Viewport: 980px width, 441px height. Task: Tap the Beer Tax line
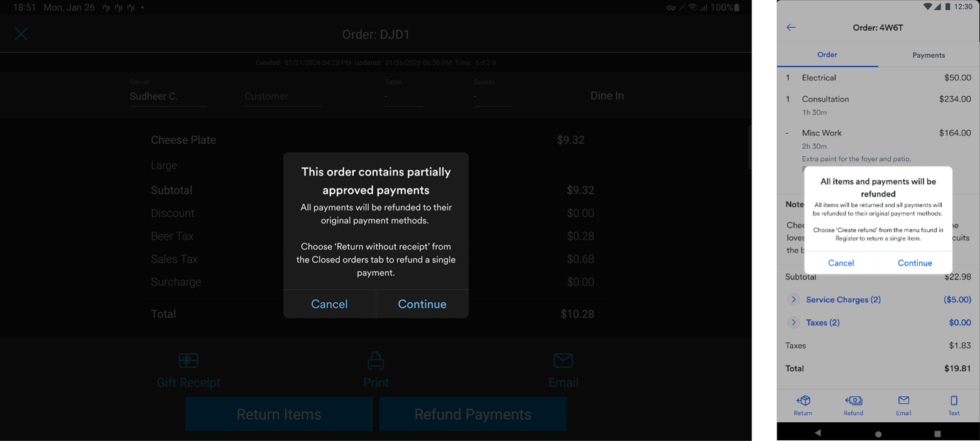coord(373,236)
